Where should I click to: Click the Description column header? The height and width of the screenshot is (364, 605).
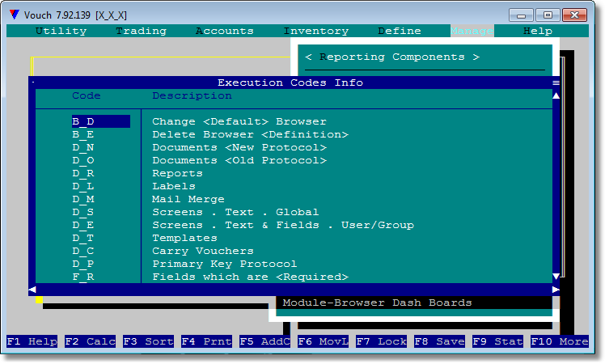[x=192, y=95]
